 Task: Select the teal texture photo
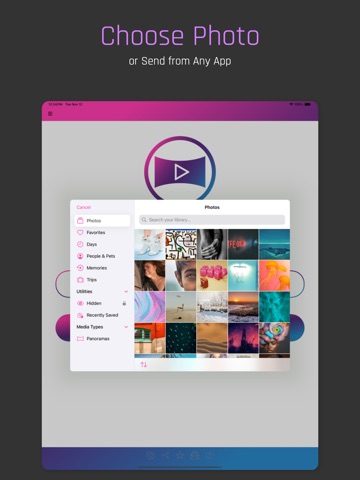click(x=274, y=307)
